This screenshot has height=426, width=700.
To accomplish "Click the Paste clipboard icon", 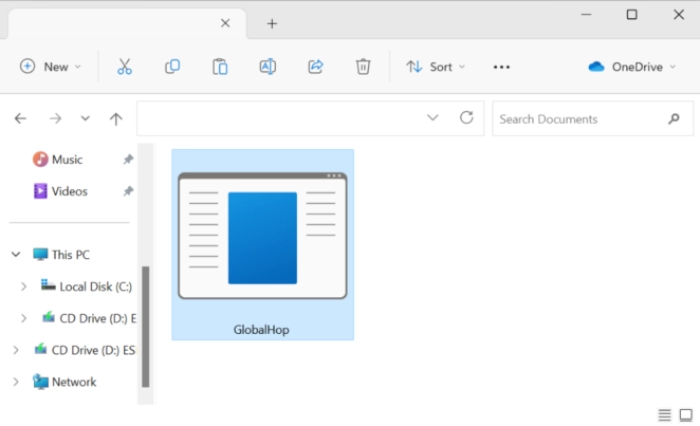I will point(220,67).
